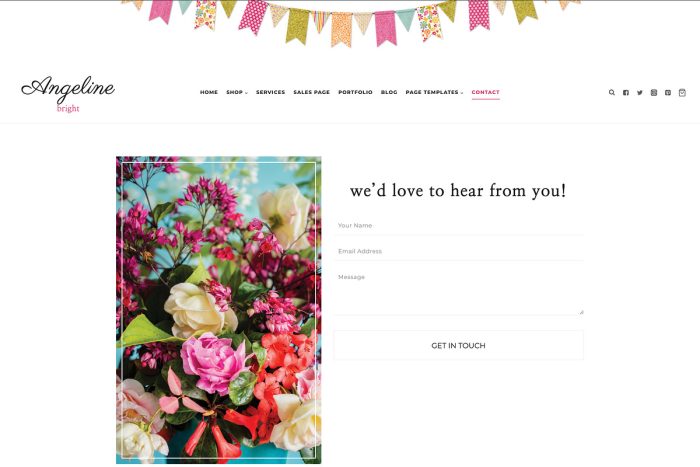700x467 pixels.
Task: Click the Email Address field
Action: point(458,251)
